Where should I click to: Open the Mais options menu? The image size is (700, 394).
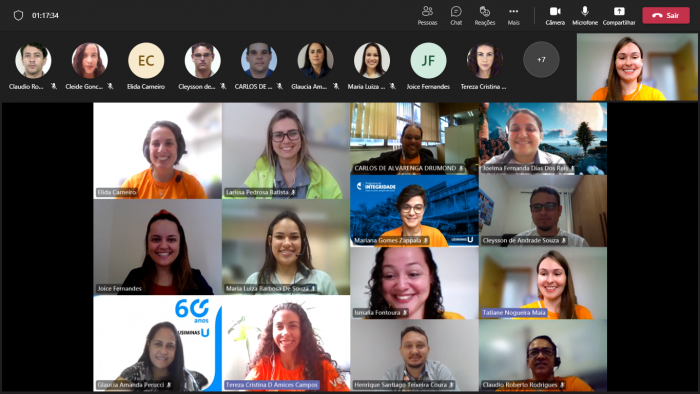tap(513, 16)
